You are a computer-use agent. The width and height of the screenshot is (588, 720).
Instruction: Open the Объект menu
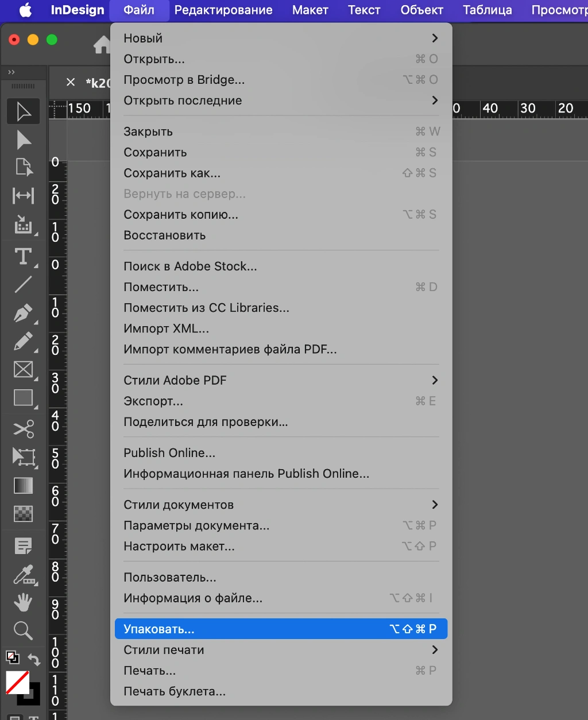point(421,10)
